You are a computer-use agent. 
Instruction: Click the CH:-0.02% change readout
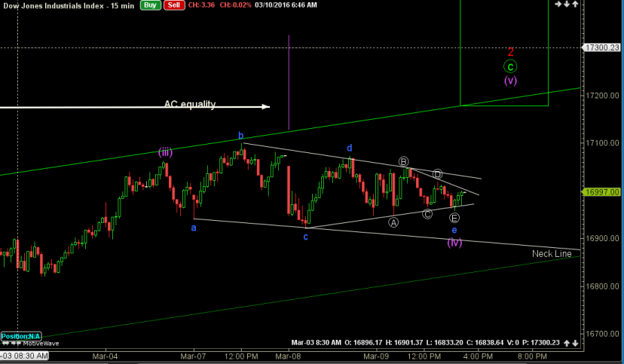tap(236, 5)
